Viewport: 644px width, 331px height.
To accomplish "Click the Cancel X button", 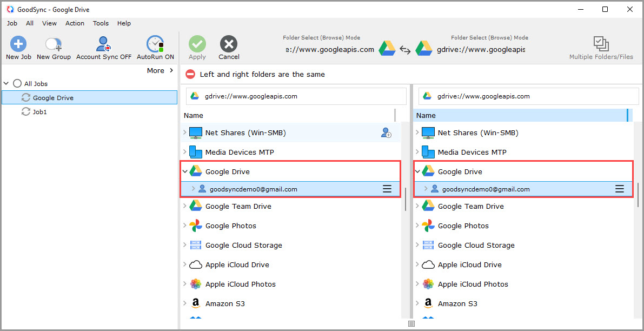I will [229, 44].
